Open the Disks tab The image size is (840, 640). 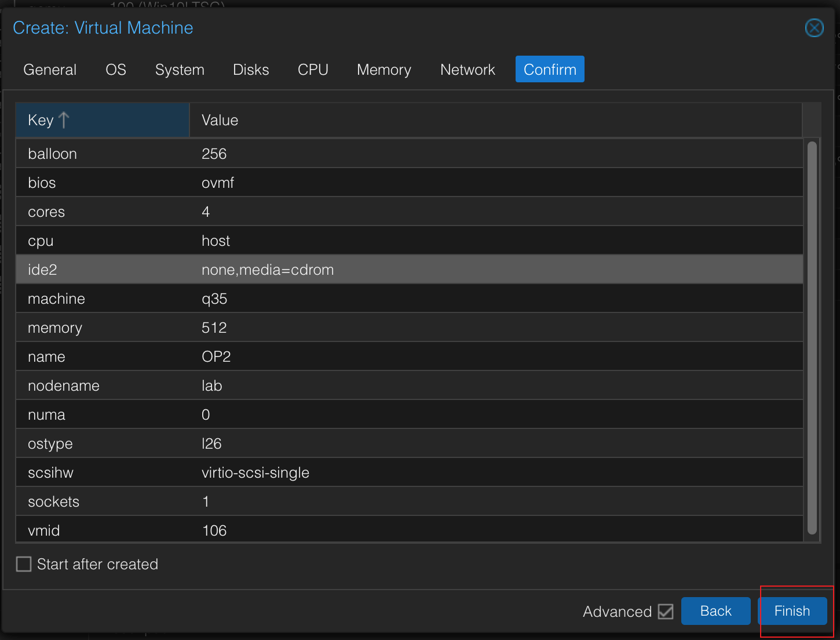(251, 70)
